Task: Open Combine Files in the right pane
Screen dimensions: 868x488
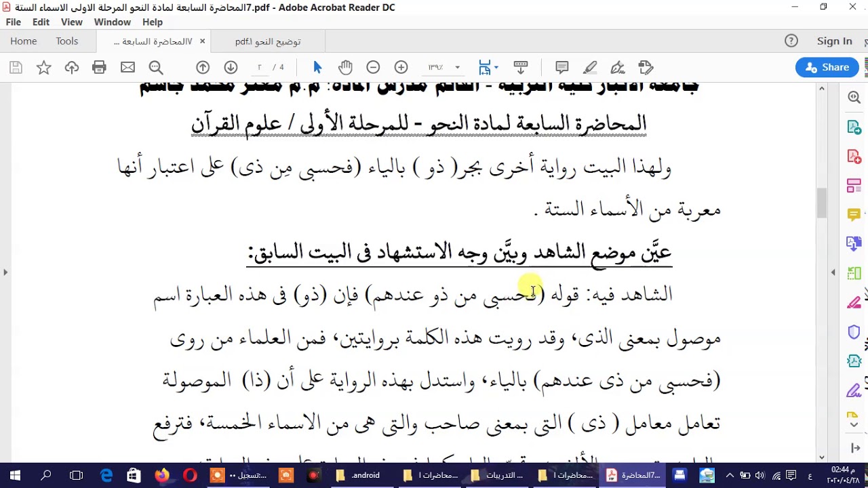Action: 854,243
